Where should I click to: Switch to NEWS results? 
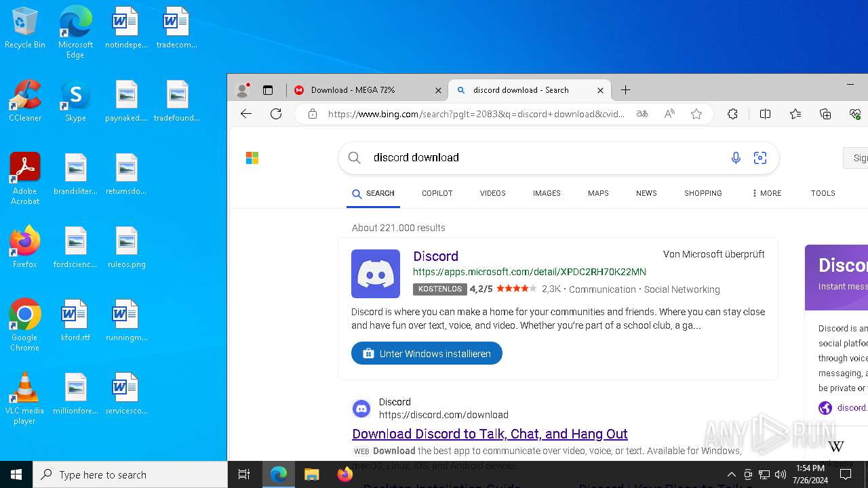[646, 193]
